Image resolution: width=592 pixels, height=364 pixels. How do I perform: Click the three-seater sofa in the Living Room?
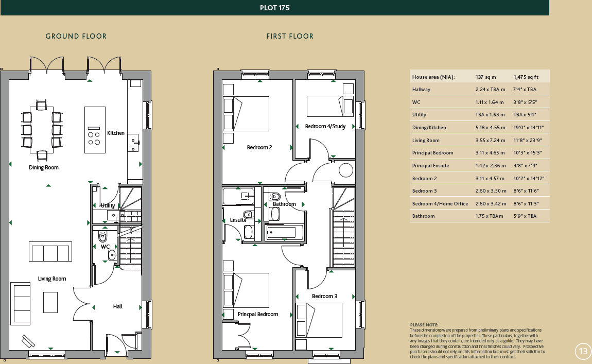(50, 253)
